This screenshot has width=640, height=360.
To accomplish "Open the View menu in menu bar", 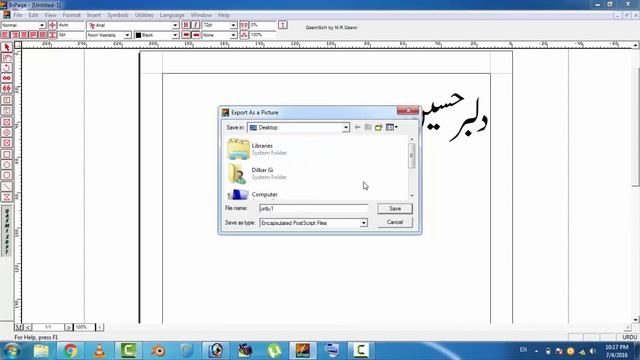I will pyautogui.click(x=50, y=15).
